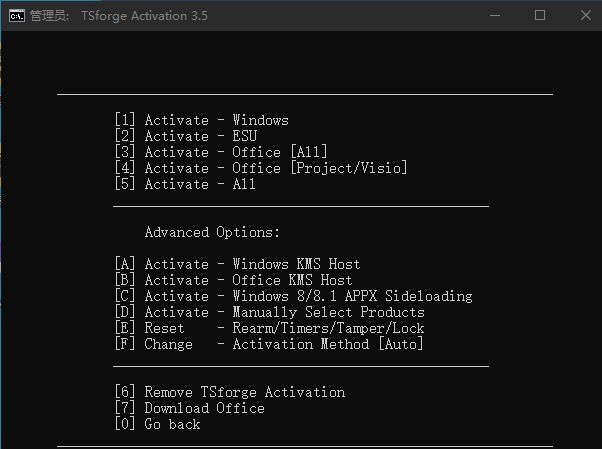Image resolution: width=602 pixels, height=449 pixels.
Task: Select Activate Windows KMS Host option
Action: point(238,264)
